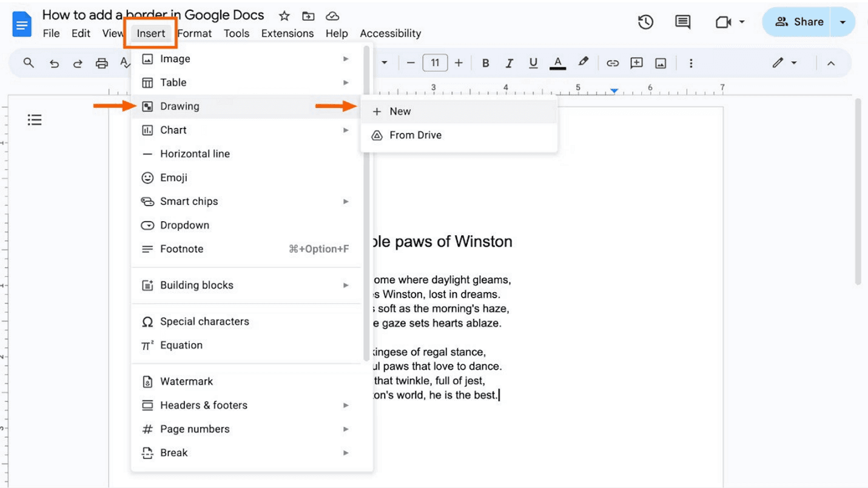Open the Share options dropdown arrow
This screenshot has height=488, width=868.
tap(843, 22)
